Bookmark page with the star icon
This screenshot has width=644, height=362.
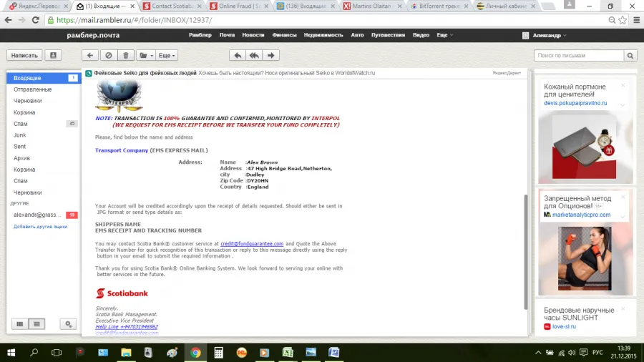(x=623, y=20)
